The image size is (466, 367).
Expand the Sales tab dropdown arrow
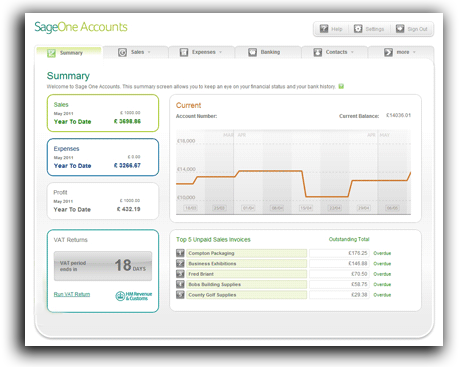[x=149, y=52]
